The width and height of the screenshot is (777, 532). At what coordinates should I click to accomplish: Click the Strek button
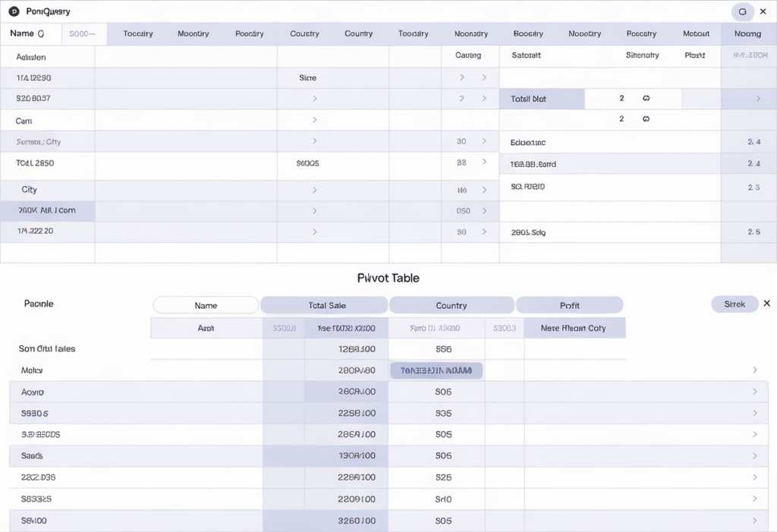tap(734, 304)
